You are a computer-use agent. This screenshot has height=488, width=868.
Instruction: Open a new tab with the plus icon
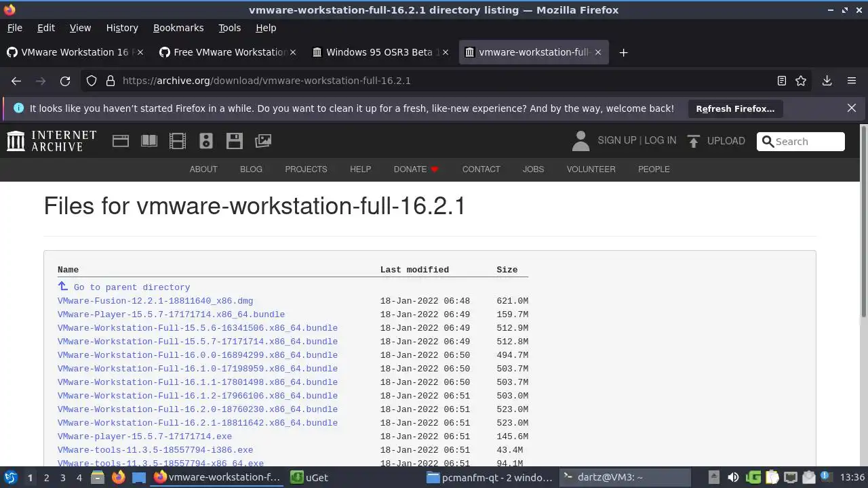623,52
